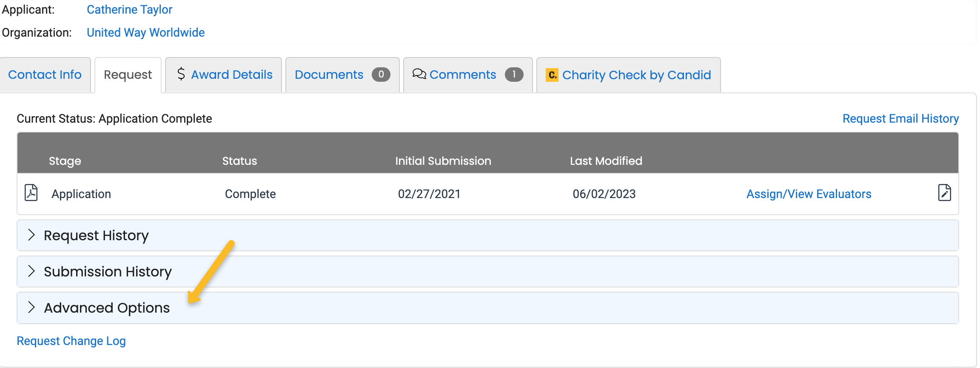Open Charity Check by Candid tab

pyautogui.click(x=629, y=75)
